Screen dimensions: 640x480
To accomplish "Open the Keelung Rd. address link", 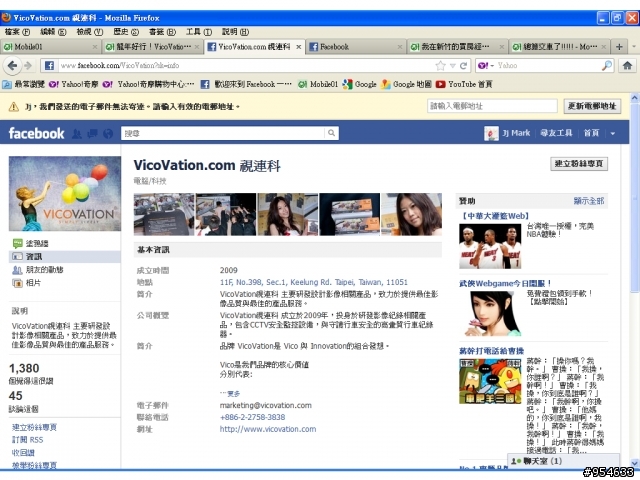I will [x=313, y=282].
